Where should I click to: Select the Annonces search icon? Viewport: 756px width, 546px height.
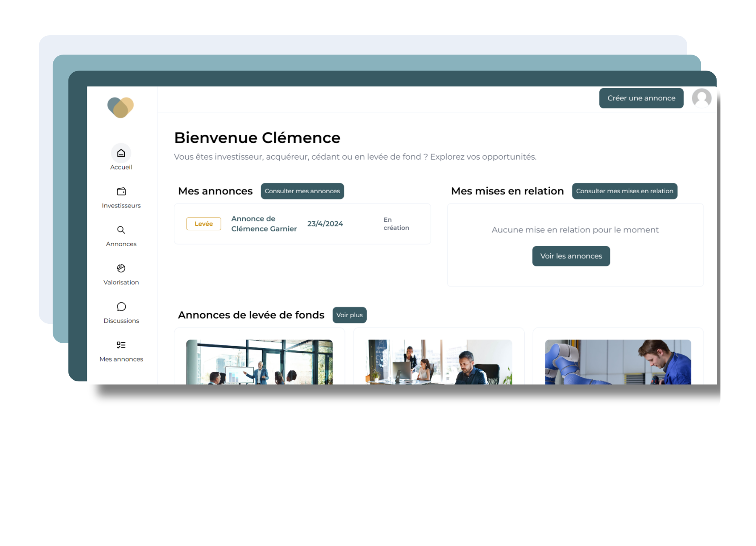[x=121, y=230]
